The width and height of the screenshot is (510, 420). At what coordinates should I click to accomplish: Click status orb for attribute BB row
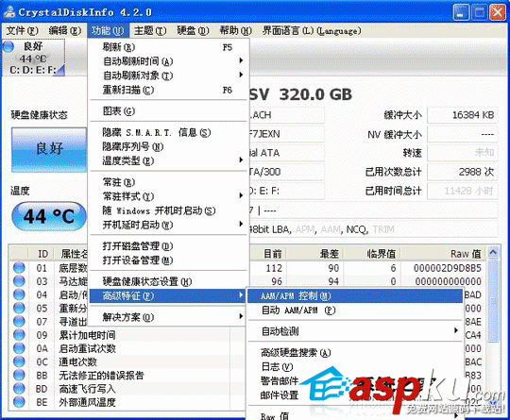tap(19, 375)
